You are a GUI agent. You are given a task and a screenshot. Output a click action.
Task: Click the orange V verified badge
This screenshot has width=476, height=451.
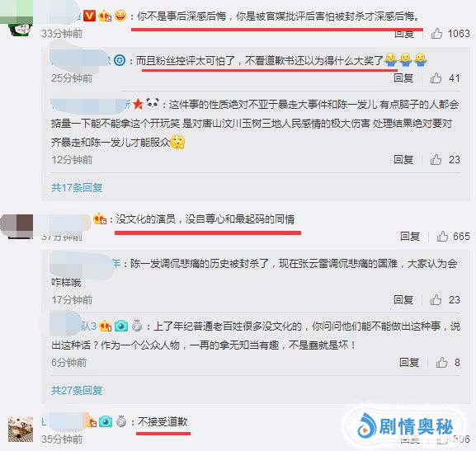click(x=89, y=16)
